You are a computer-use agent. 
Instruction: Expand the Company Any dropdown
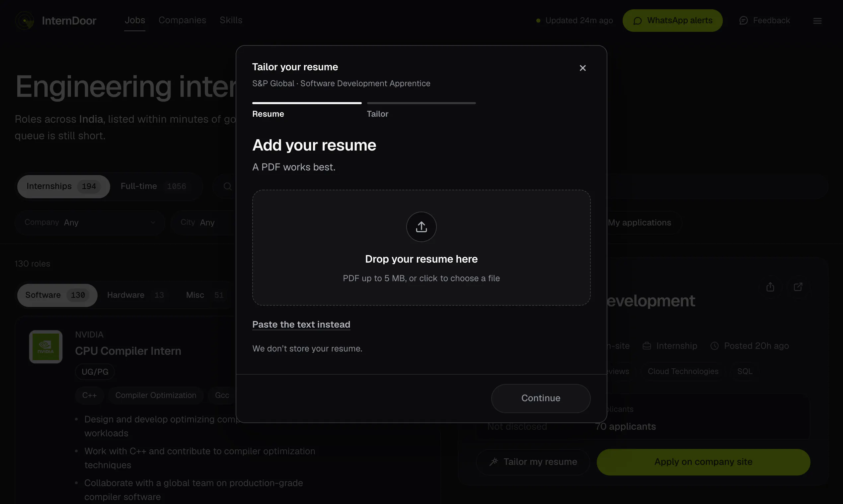pyautogui.click(x=90, y=222)
